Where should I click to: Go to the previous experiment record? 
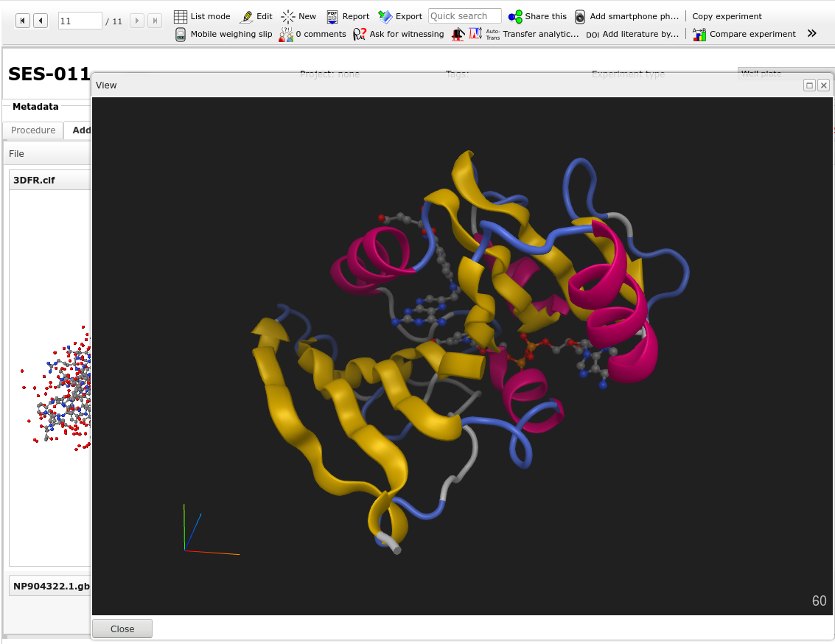pyautogui.click(x=41, y=21)
